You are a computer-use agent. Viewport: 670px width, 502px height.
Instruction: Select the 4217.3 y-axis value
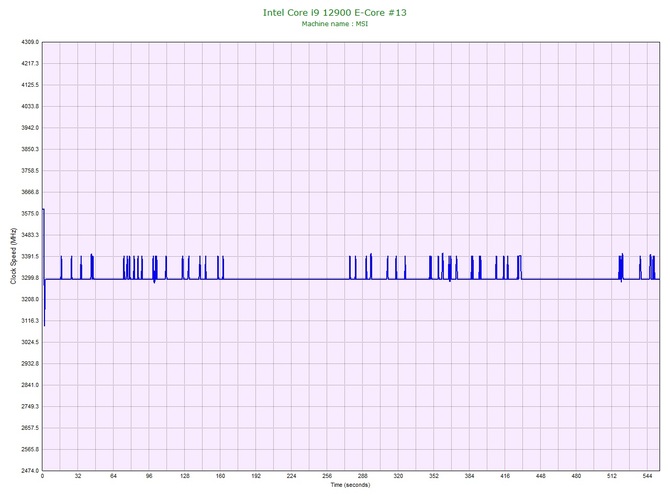(30, 63)
